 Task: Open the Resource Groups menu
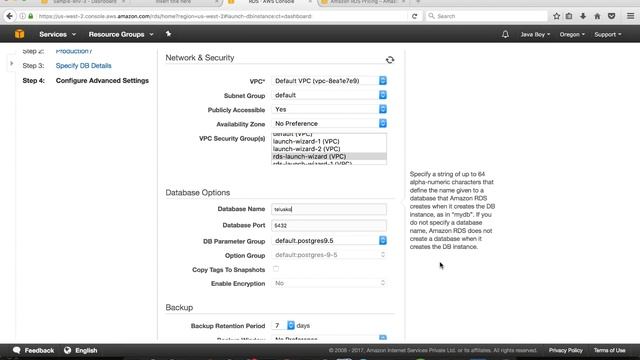(x=121, y=34)
